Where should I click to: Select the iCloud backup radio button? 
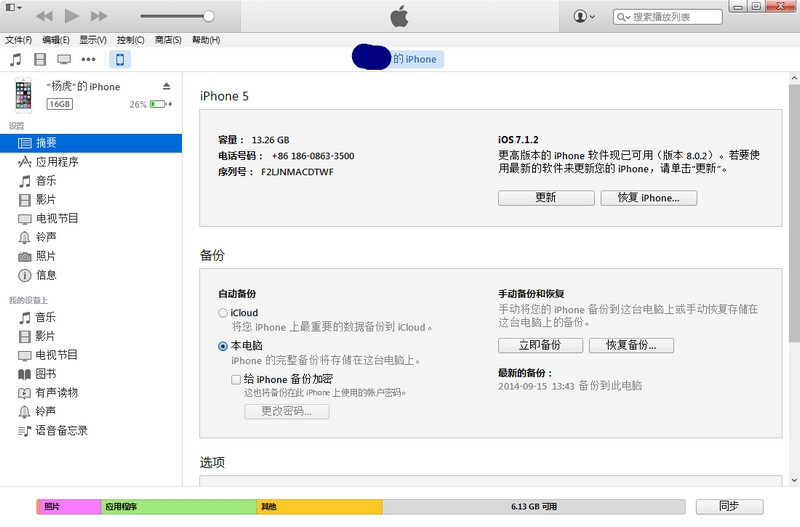click(223, 313)
